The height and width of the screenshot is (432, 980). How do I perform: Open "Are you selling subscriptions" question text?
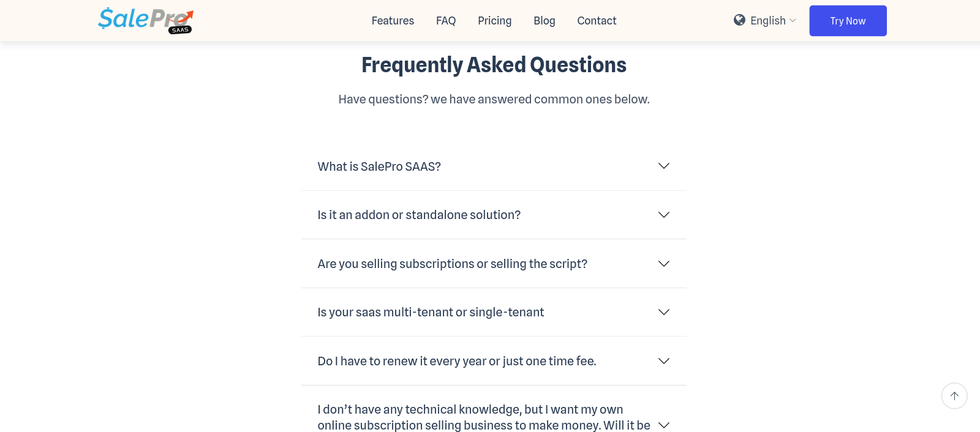[452, 264]
